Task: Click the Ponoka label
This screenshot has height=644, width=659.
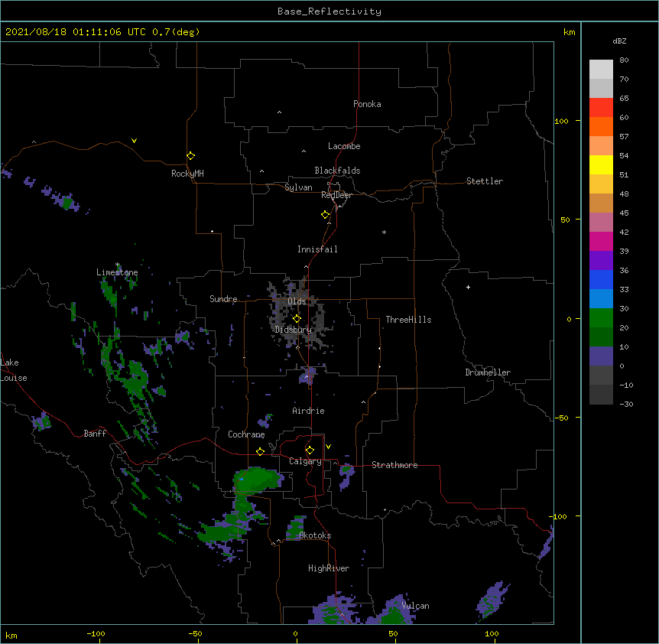Action: click(367, 104)
